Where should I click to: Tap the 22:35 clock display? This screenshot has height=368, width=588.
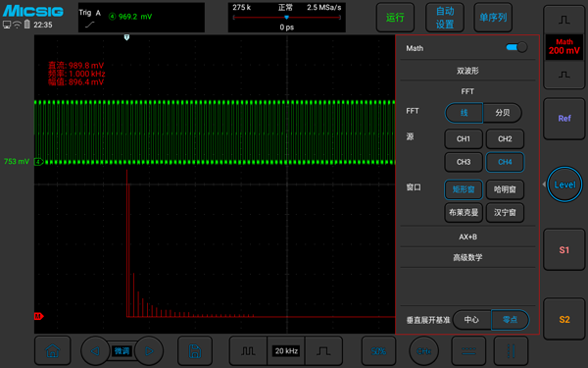click(x=43, y=25)
